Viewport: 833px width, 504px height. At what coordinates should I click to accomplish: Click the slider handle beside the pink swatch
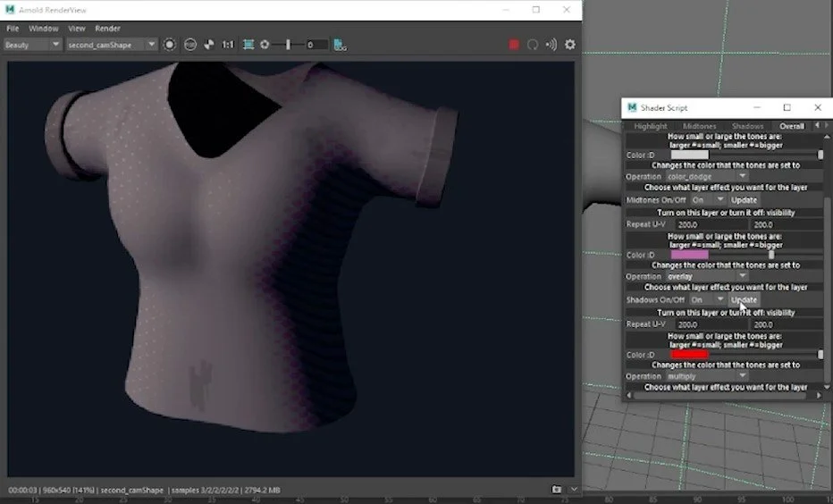(x=771, y=255)
